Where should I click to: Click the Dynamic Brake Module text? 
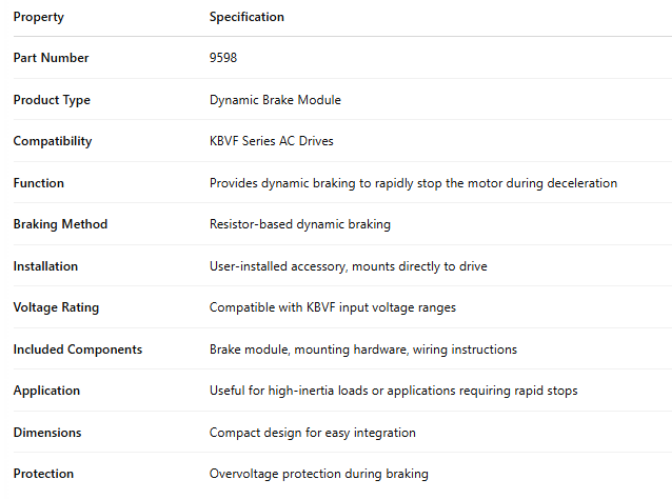pyautogui.click(x=275, y=100)
